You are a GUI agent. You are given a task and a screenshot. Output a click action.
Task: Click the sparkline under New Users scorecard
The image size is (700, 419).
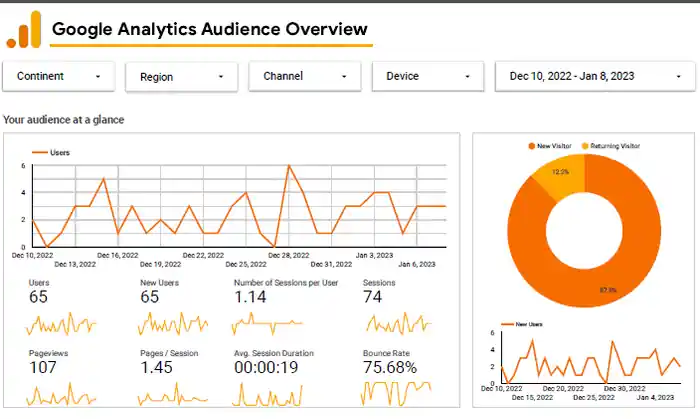point(173,324)
